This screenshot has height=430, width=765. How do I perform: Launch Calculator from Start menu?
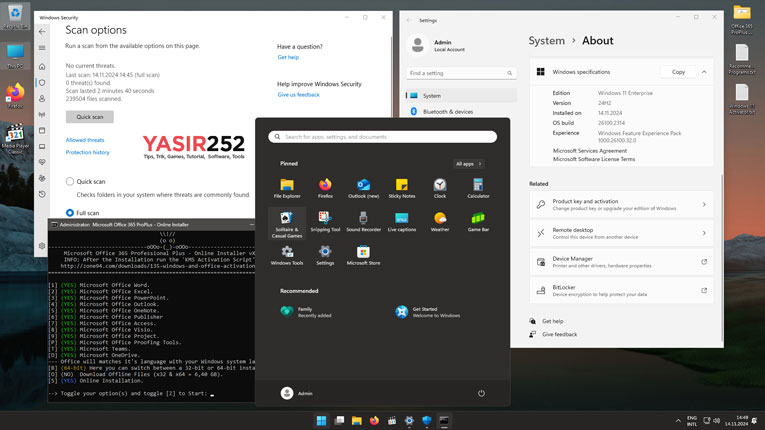tap(478, 188)
